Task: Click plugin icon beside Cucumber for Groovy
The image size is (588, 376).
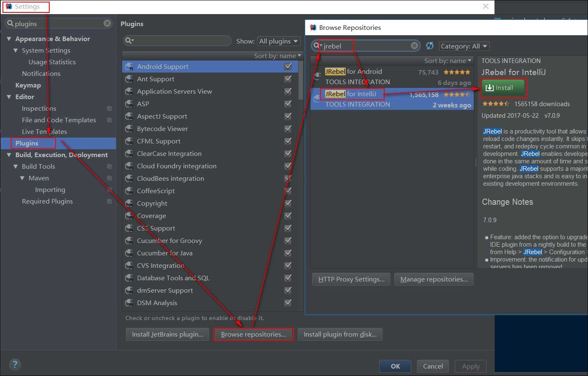Action: click(x=129, y=240)
